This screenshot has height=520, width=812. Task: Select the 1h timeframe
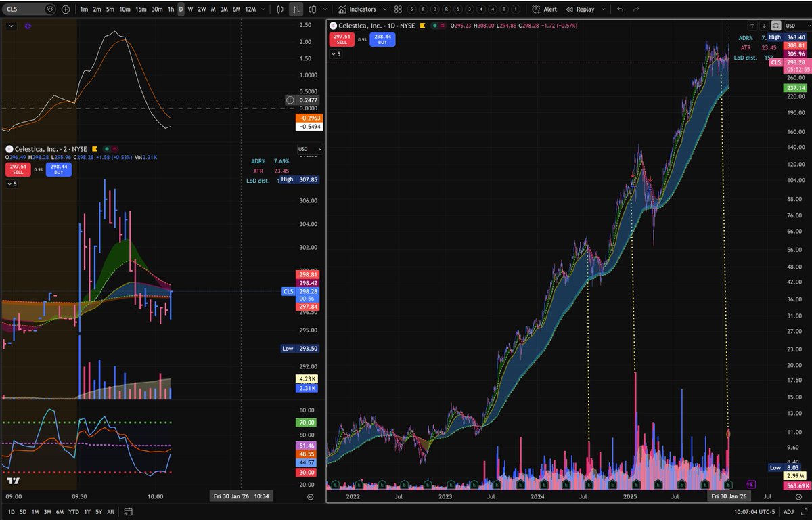pos(171,9)
